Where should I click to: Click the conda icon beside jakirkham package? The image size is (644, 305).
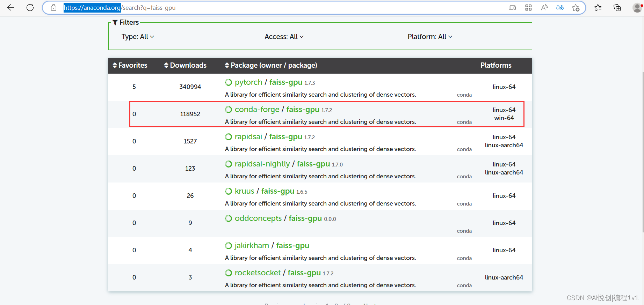point(229,246)
